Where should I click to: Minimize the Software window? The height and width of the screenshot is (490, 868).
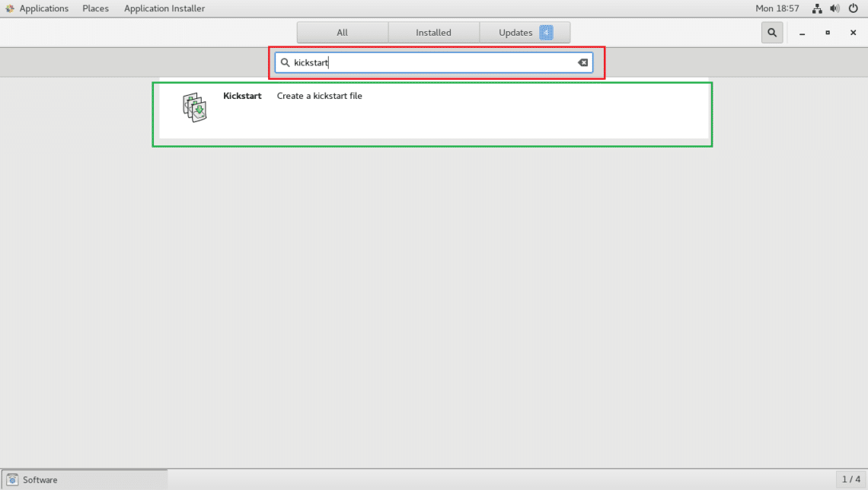[802, 33]
